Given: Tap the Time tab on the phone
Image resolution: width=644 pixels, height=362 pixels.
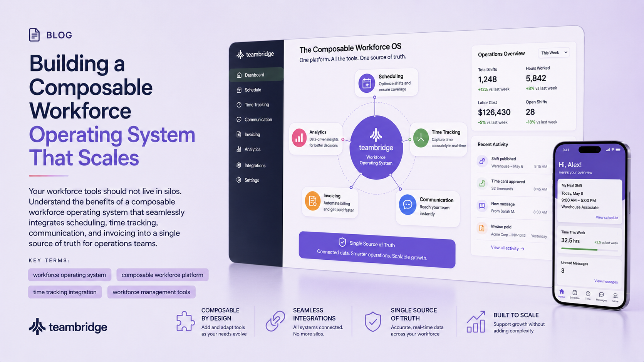Looking at the screenshot, I should pos(588,295).
